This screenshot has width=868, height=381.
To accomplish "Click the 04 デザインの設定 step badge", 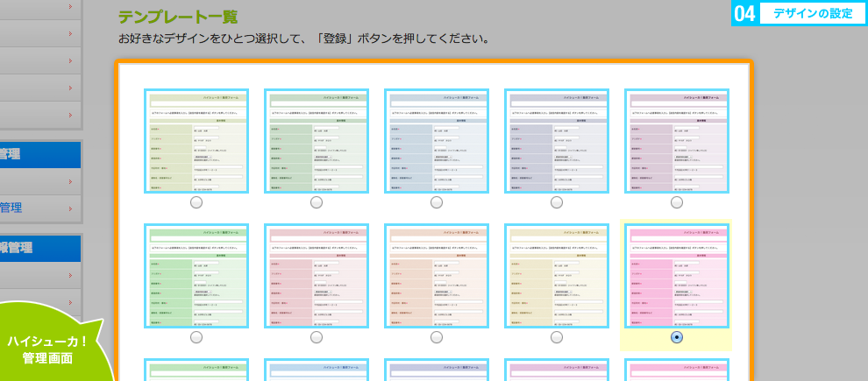I will 800,13.
